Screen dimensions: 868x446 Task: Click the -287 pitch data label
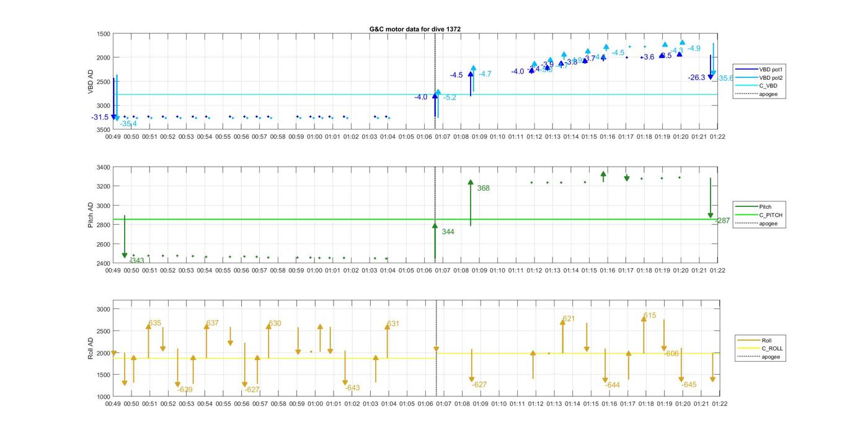coord(722,221)
